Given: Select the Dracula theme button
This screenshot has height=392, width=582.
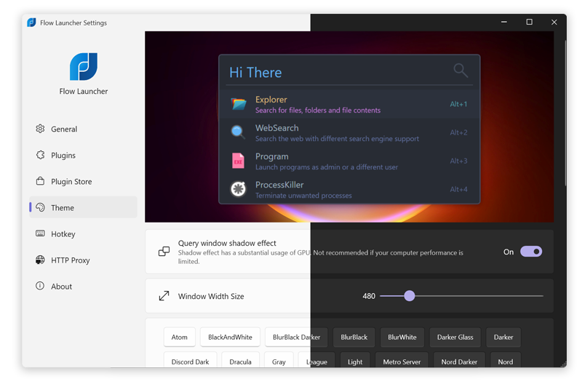Looking at the screenshot, I should pos(240,360).
